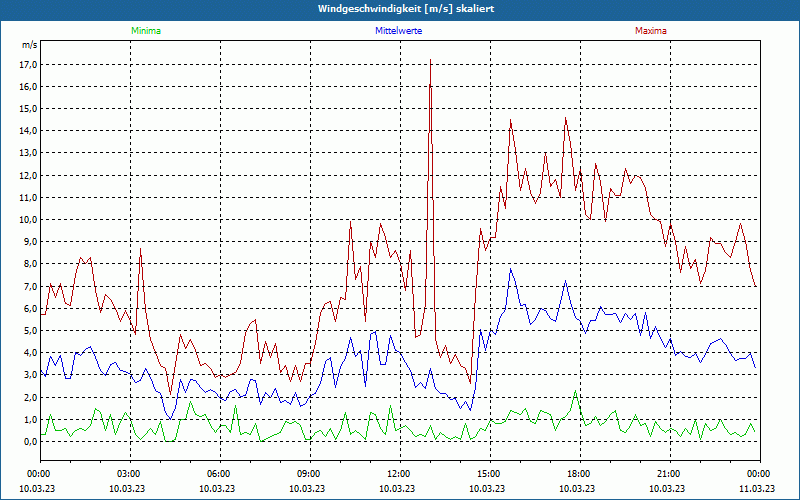Viewport: 800px width, 500px height.
Task: Click the Maxima legend label
Action: (650, 31)
